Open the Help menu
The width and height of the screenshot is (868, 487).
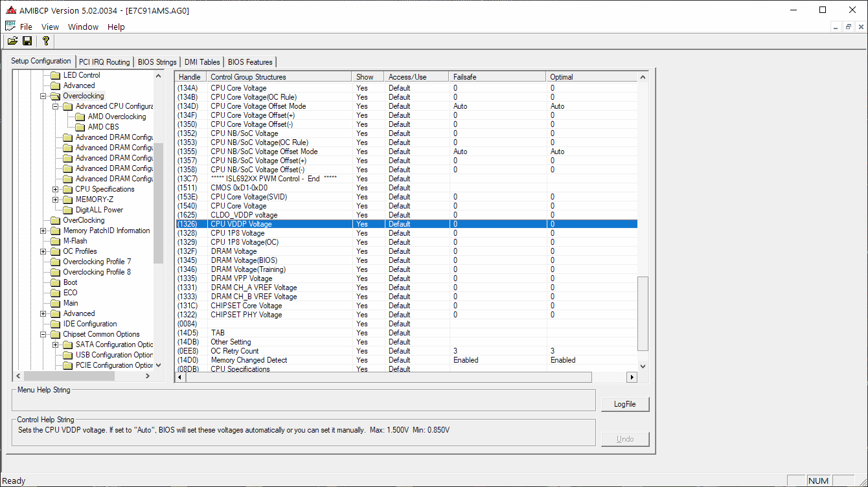pyautogui.click(x=116, y=27)
